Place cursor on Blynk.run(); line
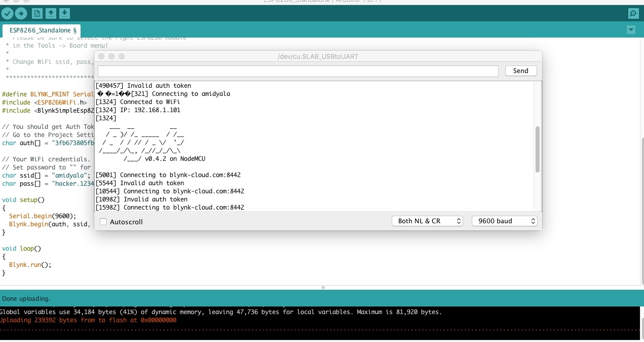 [30, 265]
